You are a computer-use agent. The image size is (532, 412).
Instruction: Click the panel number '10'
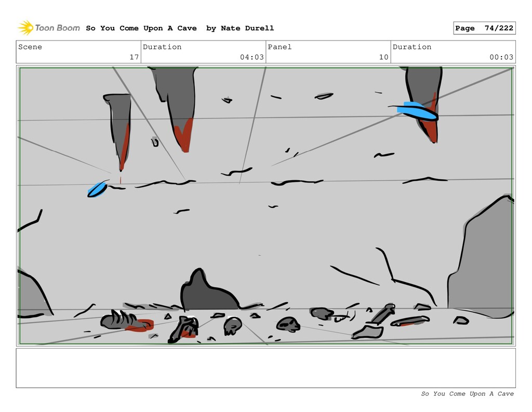click(x=384, y=57)
